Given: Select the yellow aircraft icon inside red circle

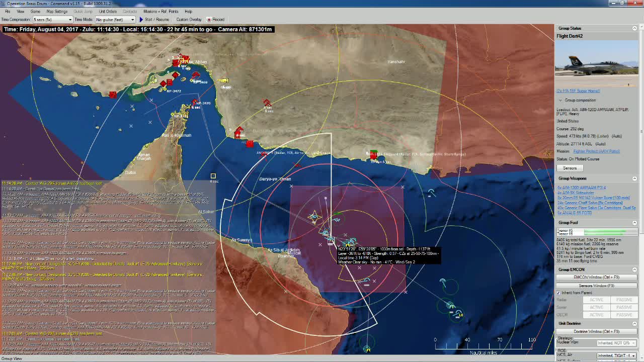Looking at the screenshot, I should pos(314,217).
